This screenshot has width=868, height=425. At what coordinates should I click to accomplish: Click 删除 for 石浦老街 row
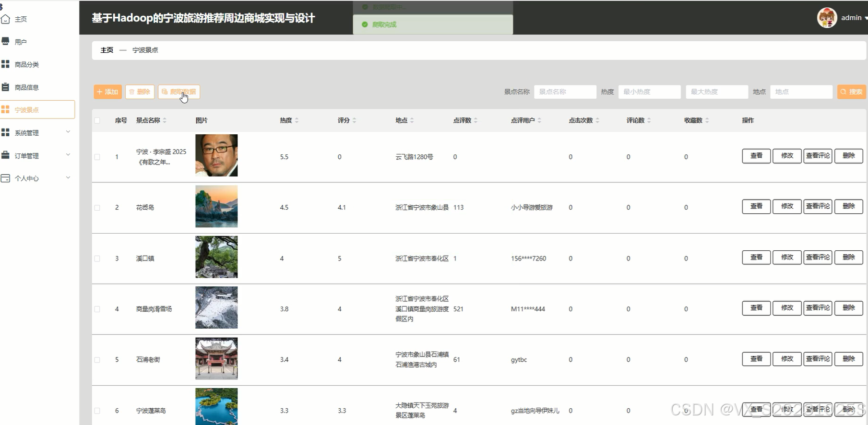(848, 359)
